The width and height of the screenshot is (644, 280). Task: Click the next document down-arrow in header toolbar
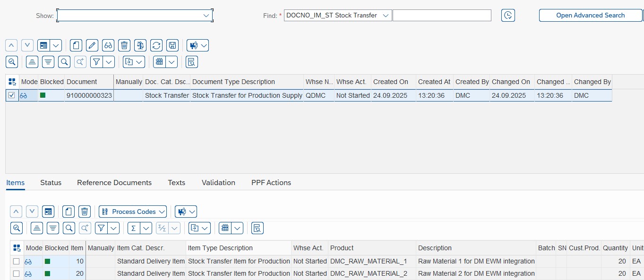(27, 45)
